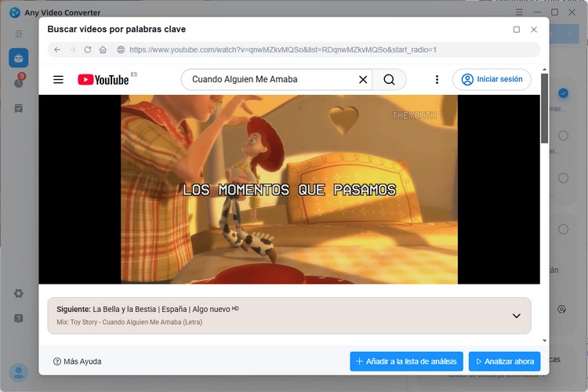This screenshot has width=588, height=392.
Task: Click the globe icon beside the URL
Action: click(121, 49)
